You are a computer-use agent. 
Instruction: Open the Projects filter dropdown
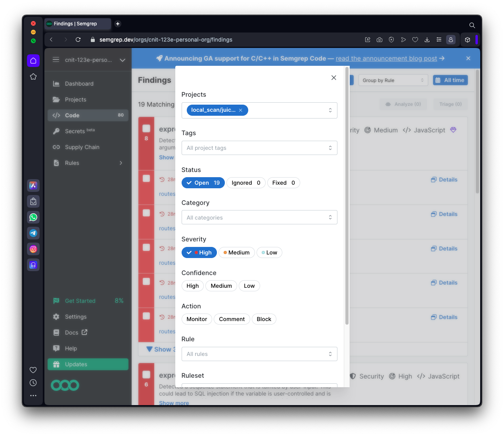point(259,110)
